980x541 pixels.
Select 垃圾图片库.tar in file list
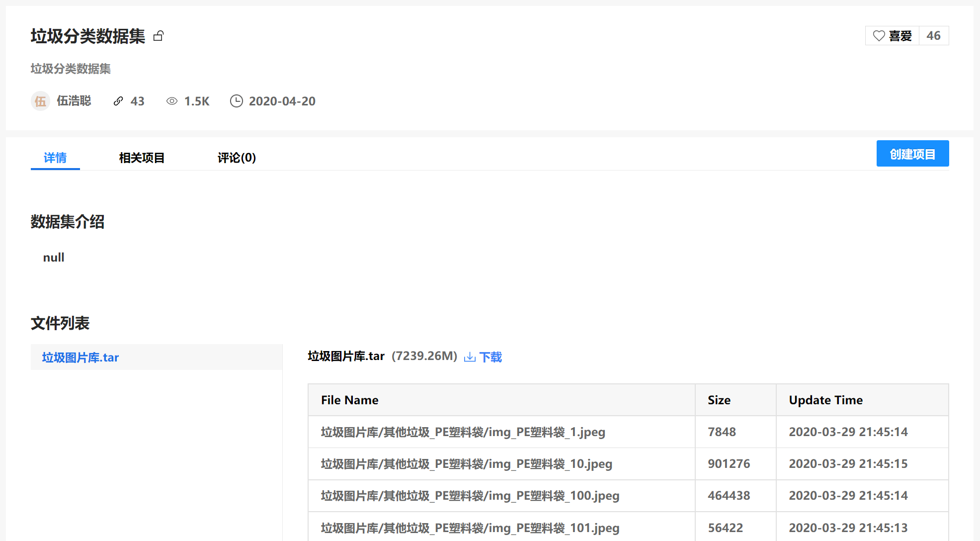(81, 358)
